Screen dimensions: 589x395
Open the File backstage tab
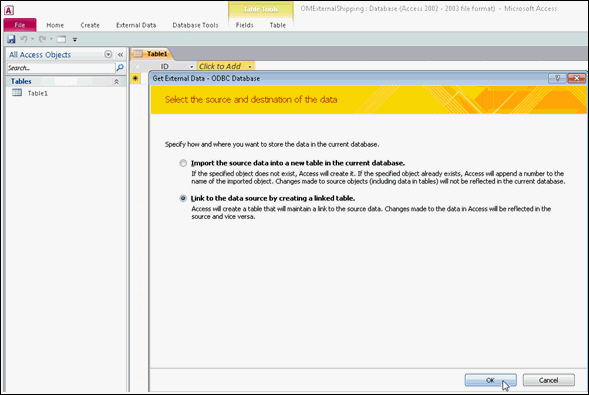coord(20,25)
